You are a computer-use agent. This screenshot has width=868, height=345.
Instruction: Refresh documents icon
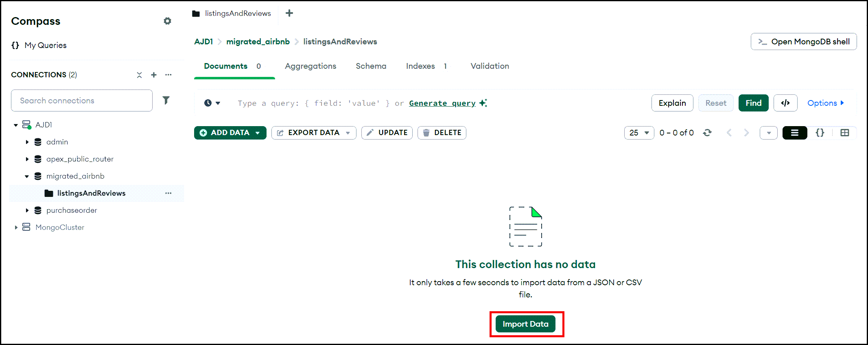707,133
